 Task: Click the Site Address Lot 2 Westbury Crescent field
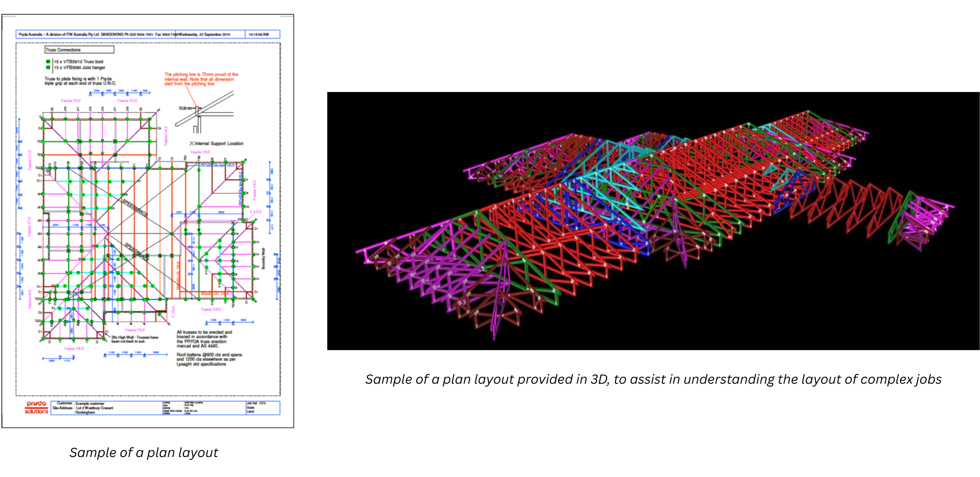click(x=94, y=408)
